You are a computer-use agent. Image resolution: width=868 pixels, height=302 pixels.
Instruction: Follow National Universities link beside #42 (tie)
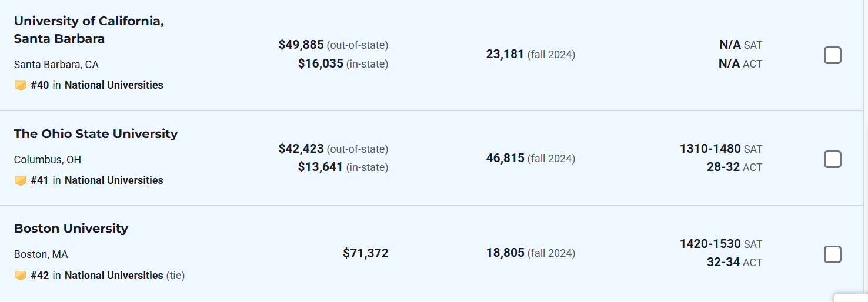[x=114, y=276]
